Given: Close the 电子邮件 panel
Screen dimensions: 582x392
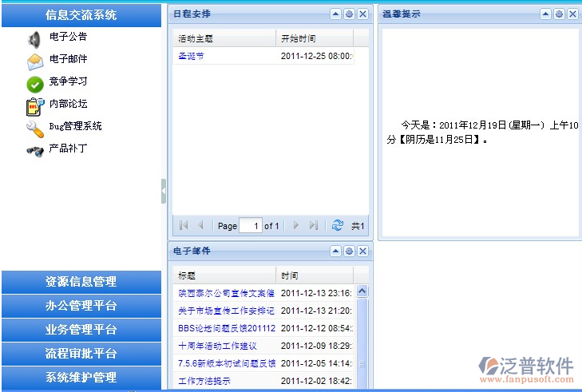Looking at the screenshot, I should point(362,251).
